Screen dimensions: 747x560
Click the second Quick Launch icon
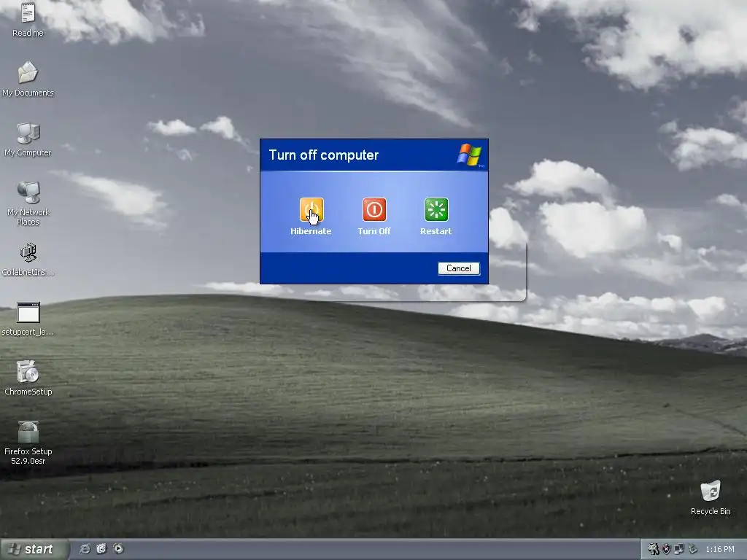pyautogui.click(x=101, y=549)
